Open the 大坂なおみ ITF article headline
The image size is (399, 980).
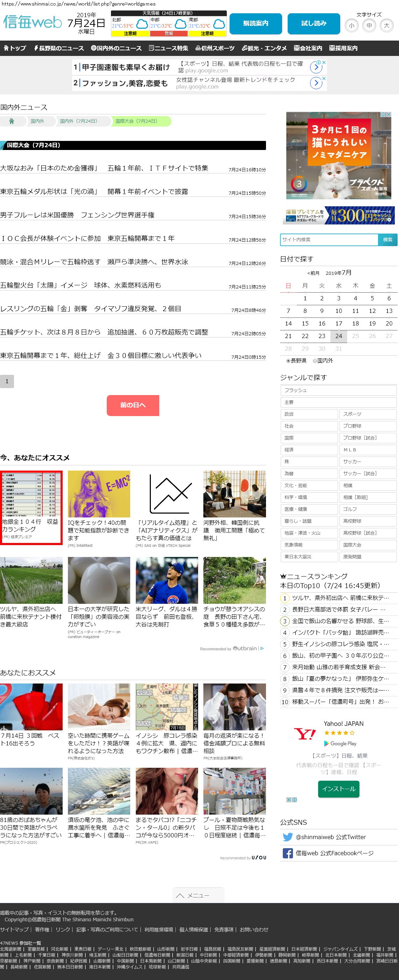104,168
